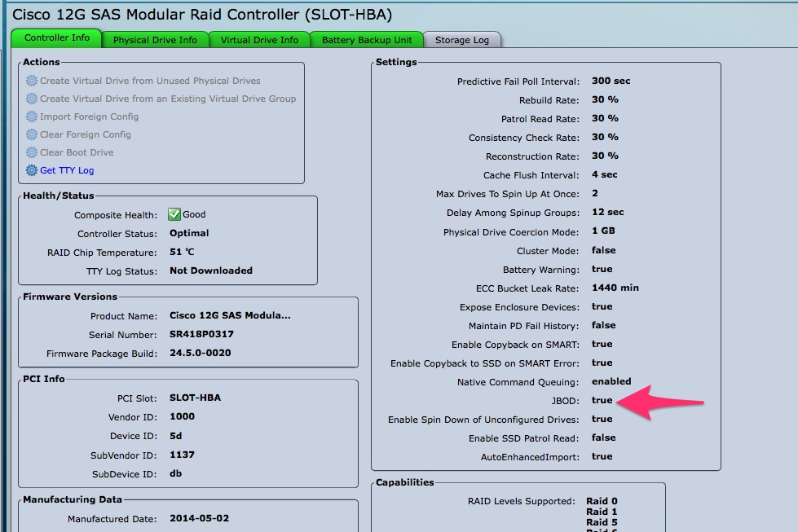Click the Patrol Read Rate value 30 %
Image resolution: width=798 pixels, height=532 pixels.
(605, 118)
